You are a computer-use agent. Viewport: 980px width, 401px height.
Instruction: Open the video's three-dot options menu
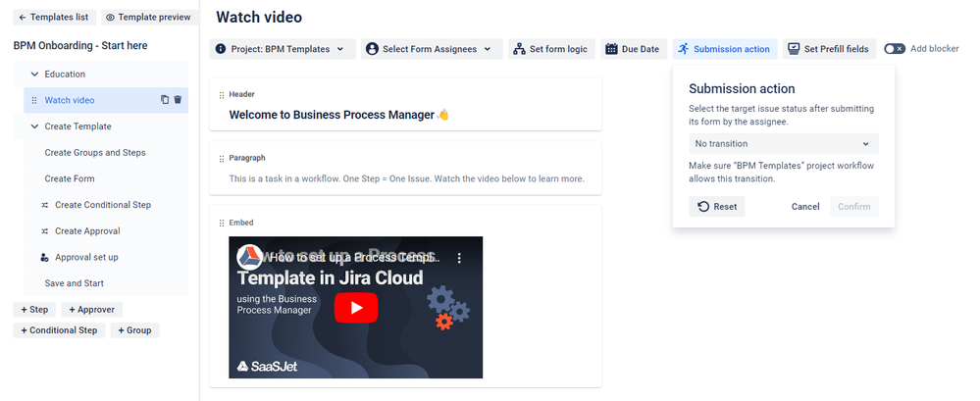click(459, 257)
